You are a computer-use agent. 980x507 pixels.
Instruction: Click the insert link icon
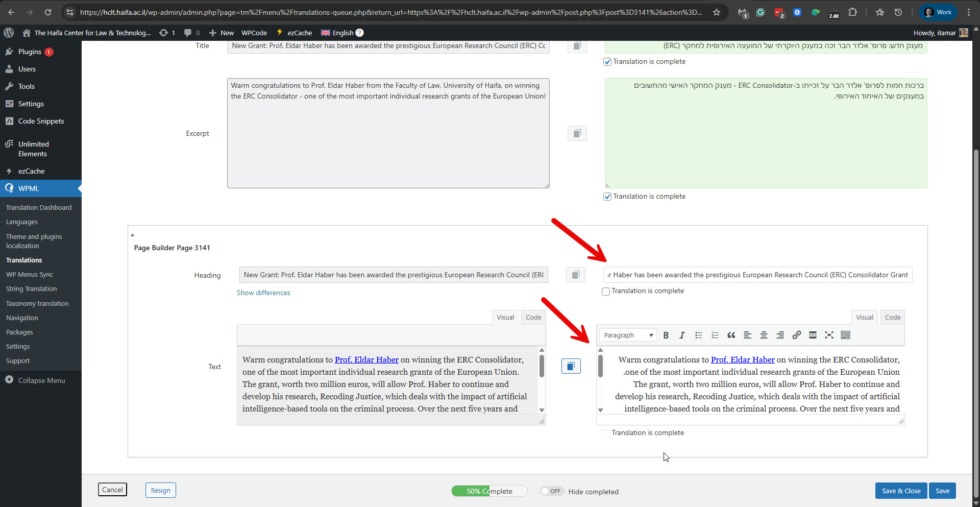796,335
